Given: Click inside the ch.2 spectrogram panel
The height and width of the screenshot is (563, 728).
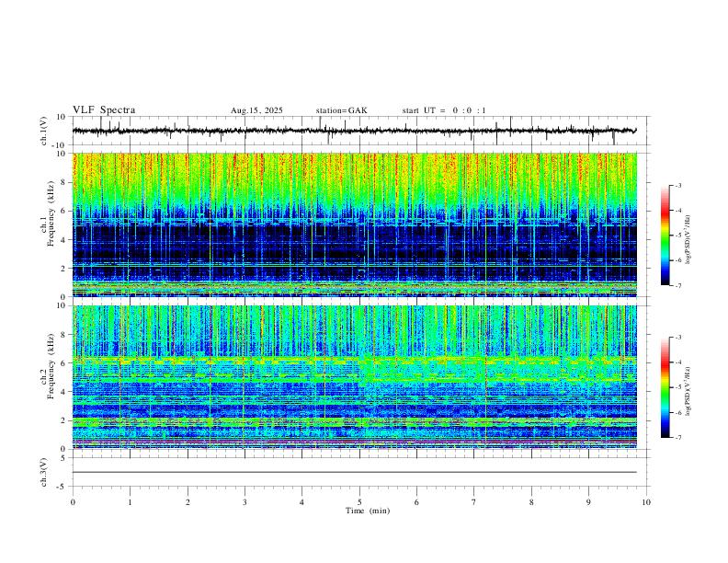Looking at the screenshot, I should (355, 377).
